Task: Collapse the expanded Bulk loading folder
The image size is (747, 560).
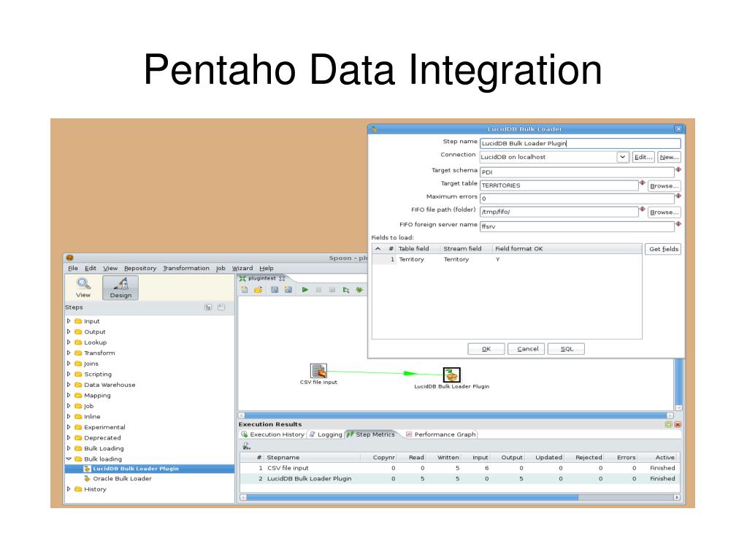Action: (69, 459)
